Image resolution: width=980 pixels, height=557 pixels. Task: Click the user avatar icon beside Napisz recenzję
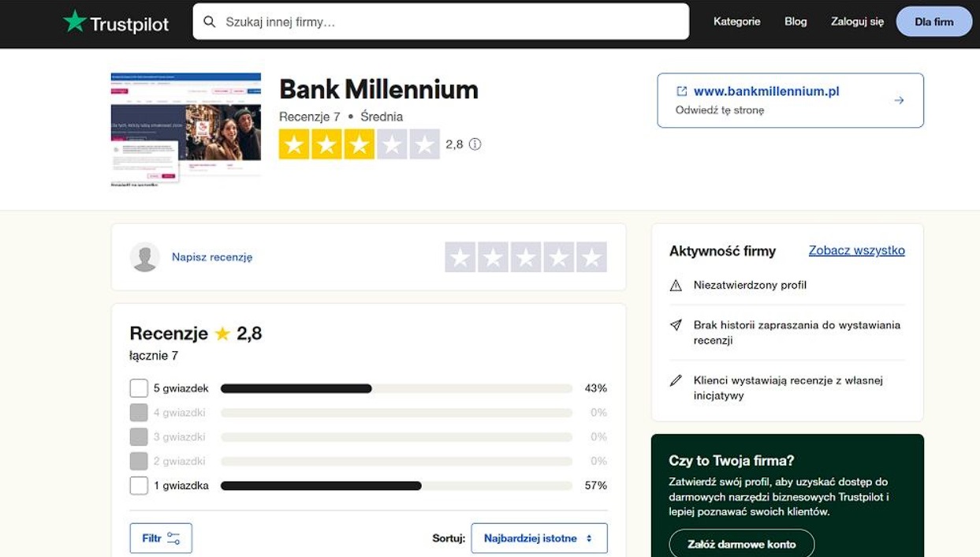point(145,257)
